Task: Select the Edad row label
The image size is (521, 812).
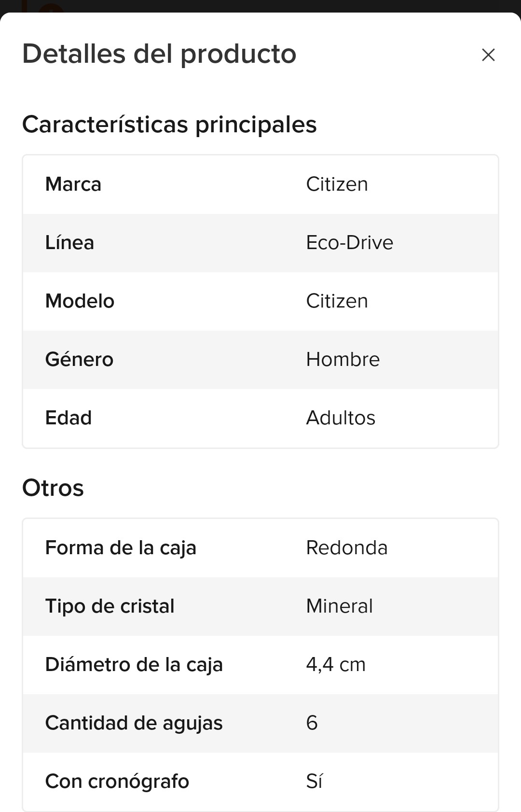Action: tap(69, 418)
